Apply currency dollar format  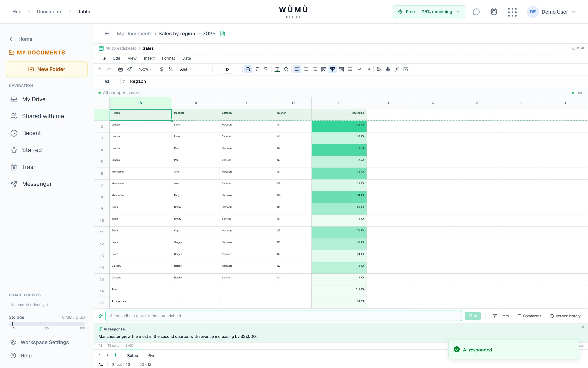click(x=162, y=69)
